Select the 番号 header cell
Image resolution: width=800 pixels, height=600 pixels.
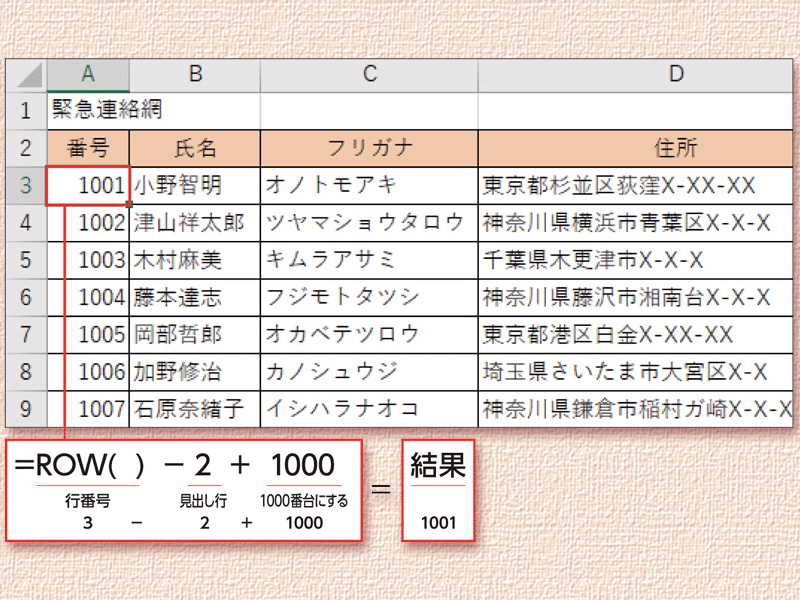pos(88,148)
